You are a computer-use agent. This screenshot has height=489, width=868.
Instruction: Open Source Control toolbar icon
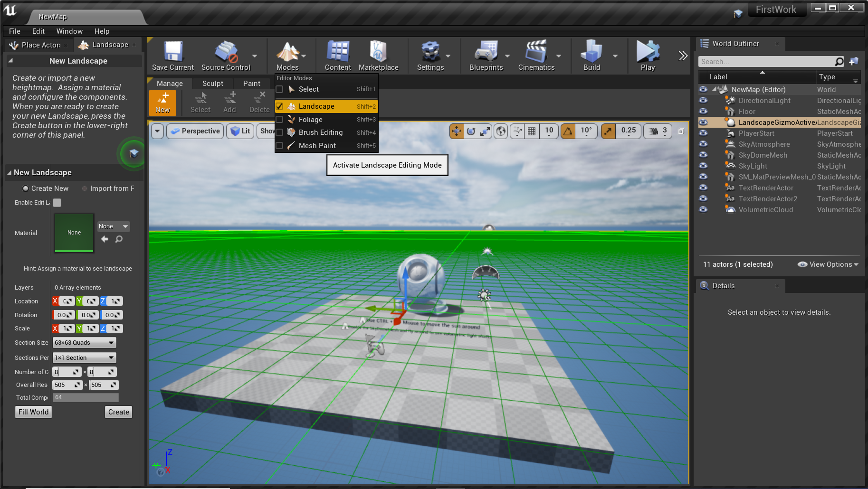coord(226,56)
